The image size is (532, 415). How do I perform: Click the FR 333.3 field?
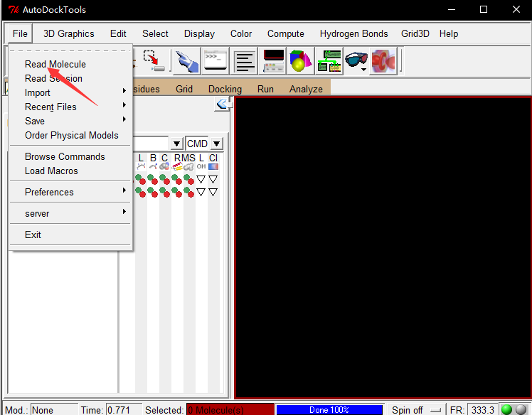(482, 409)
